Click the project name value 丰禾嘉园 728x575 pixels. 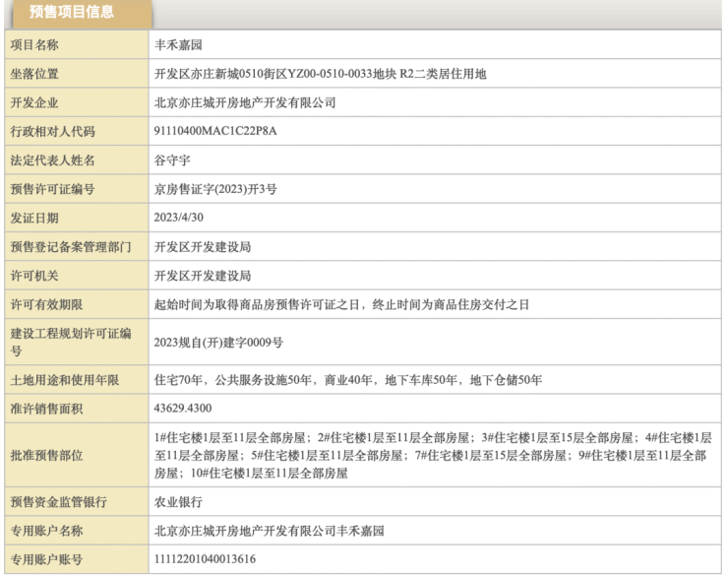coord(179,44)
